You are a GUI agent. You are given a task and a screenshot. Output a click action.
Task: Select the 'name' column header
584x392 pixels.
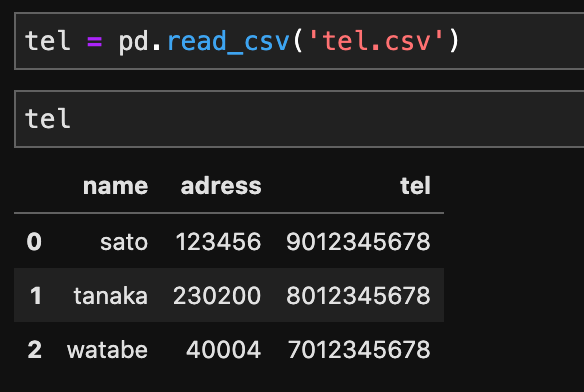(115, 186)
